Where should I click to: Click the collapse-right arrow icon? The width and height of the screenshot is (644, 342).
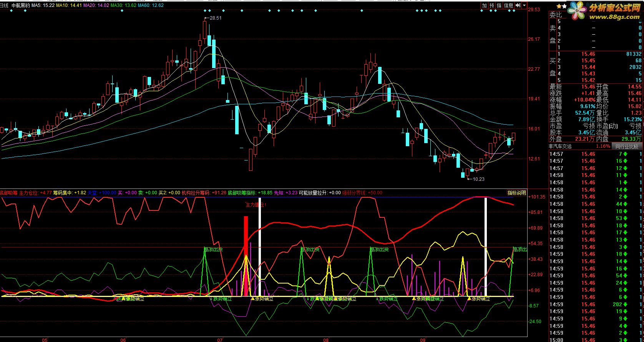pyautogui.click(x=518, y=5)
